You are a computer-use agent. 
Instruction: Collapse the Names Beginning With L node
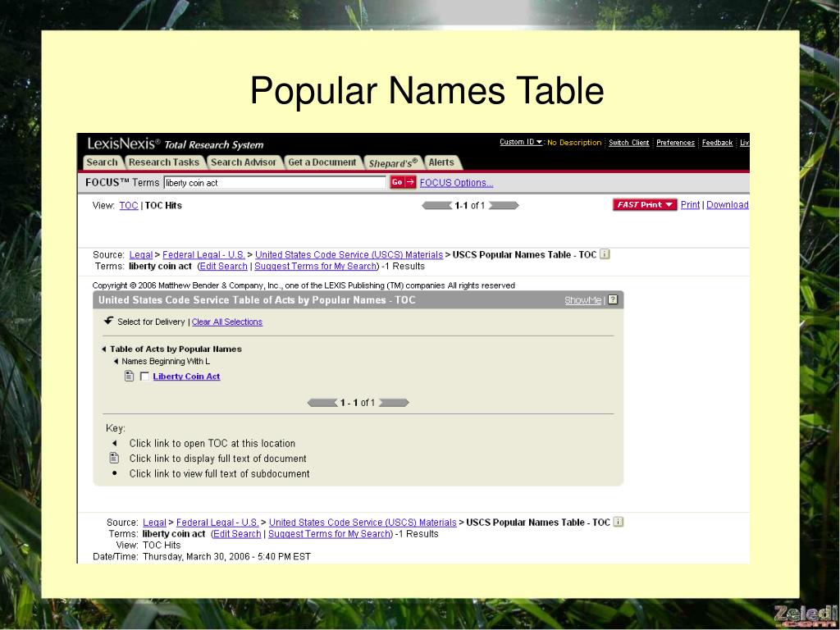point(116,362)
